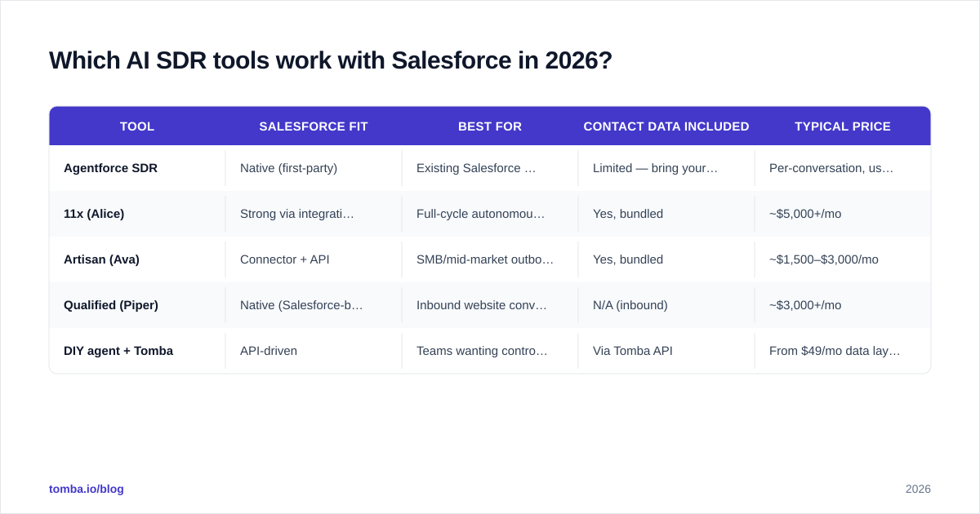The height and width of the screenshot is (514, 980).
Task: Click Yes, bundled in the Artisan row
Action: coord(666,259)
